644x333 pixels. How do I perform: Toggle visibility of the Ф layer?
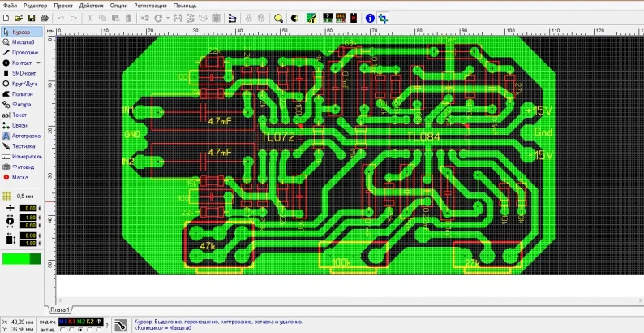coord(99,321)
